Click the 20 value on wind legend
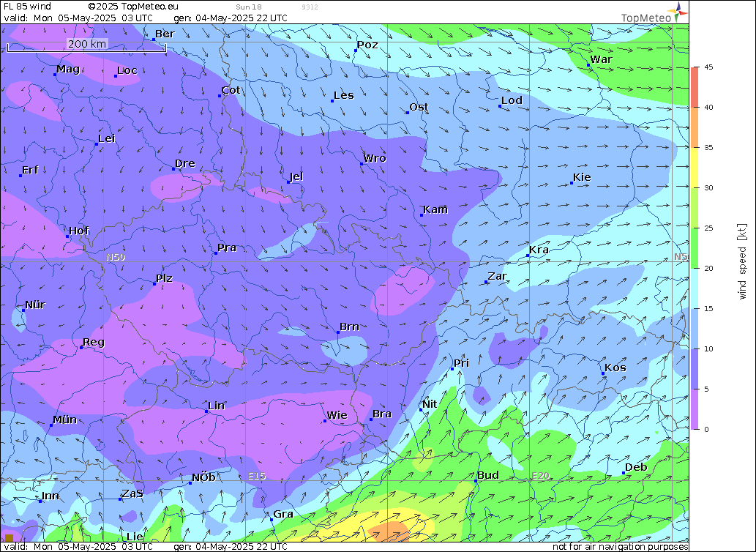 (708, 269)
